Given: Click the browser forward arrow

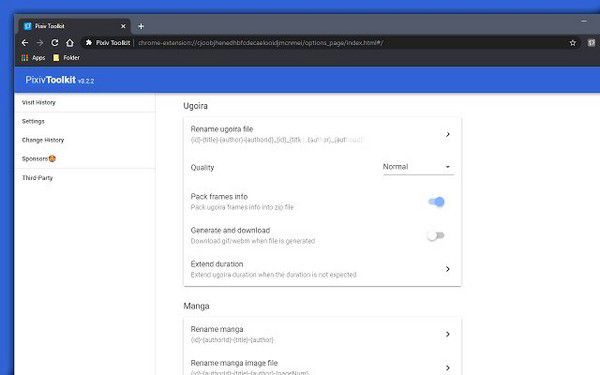Looking at the screenshot, I should tap(40, 43).
